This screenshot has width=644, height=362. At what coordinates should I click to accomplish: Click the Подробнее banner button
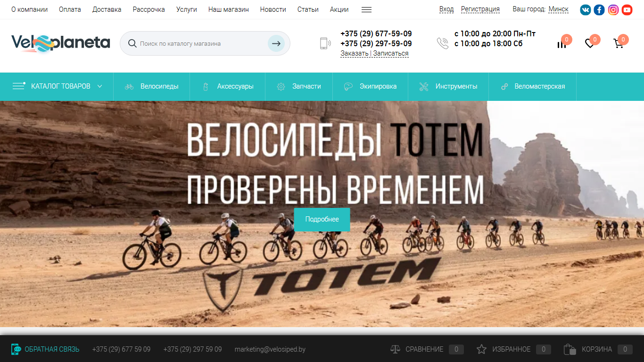click(x=322, y=220)
